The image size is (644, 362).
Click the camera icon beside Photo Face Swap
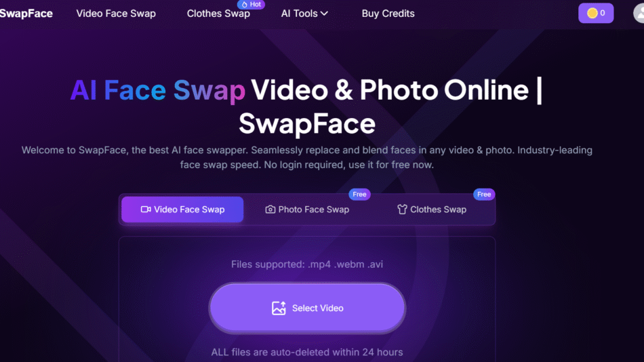point(270,209)
